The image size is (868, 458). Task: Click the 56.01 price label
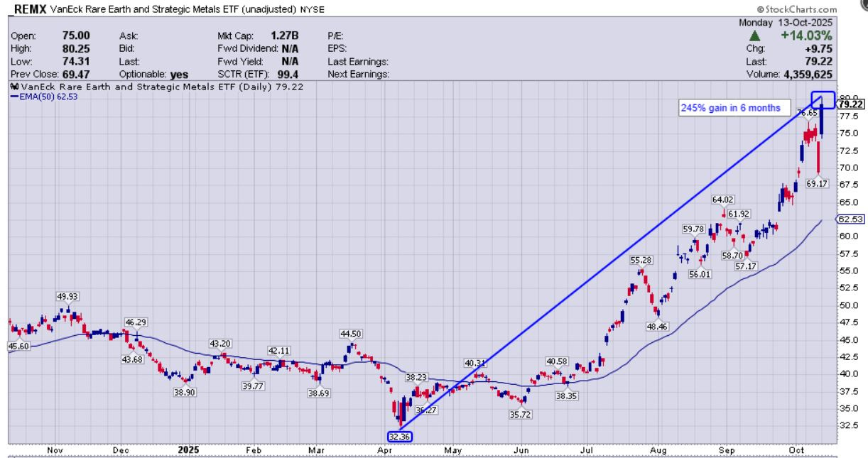point(700,274)
